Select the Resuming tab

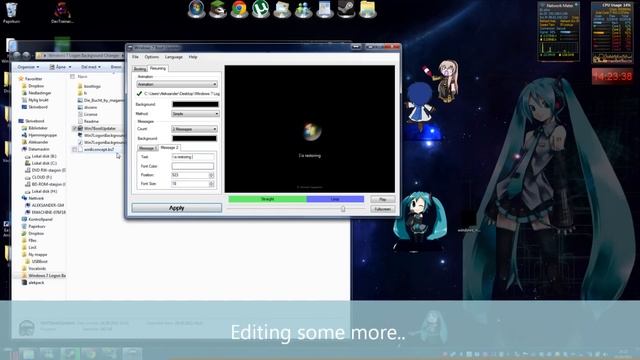158,68
